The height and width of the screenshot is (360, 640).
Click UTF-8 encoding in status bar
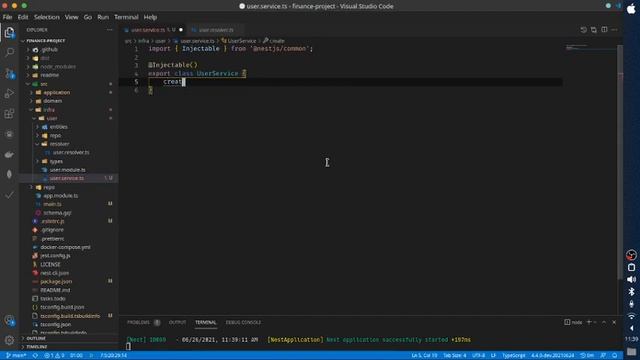tap(478, 356)
